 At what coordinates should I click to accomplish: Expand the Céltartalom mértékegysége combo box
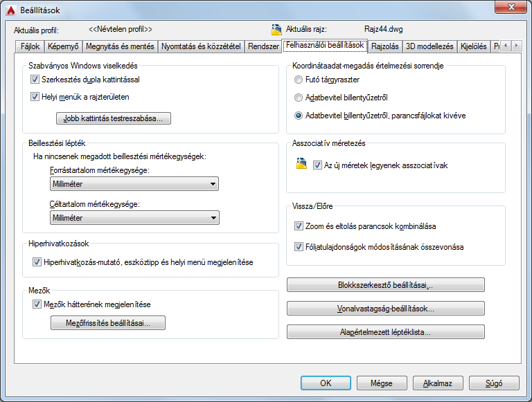[134, 218]
